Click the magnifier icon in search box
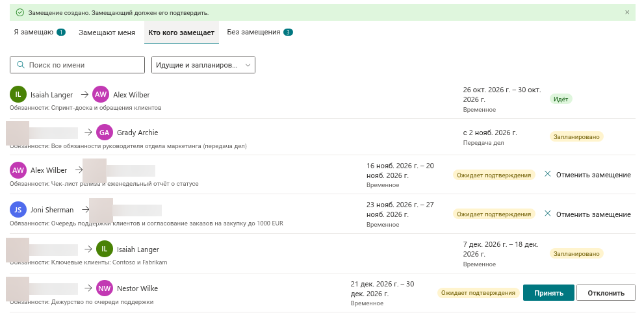Screen dimensions: 644x317 21,65
